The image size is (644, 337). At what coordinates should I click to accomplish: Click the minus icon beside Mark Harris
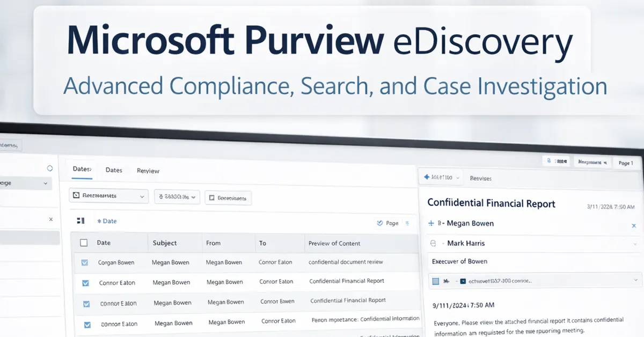coord(433,243)
